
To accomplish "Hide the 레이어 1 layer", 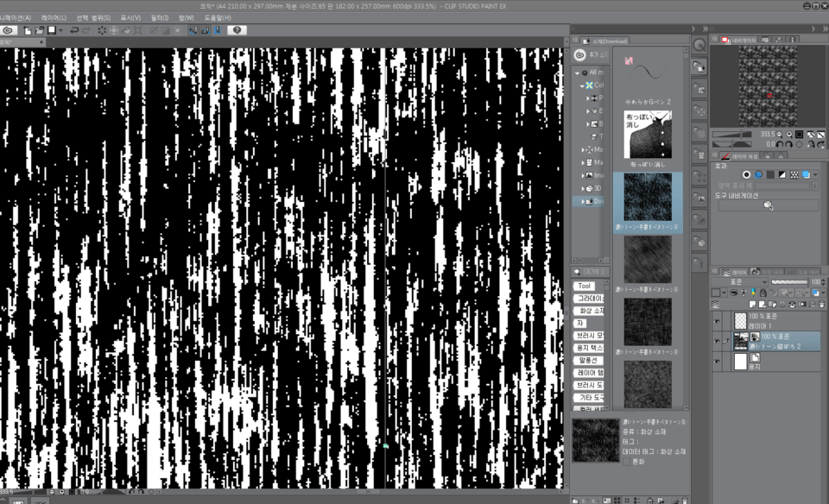I will (717, 320).
